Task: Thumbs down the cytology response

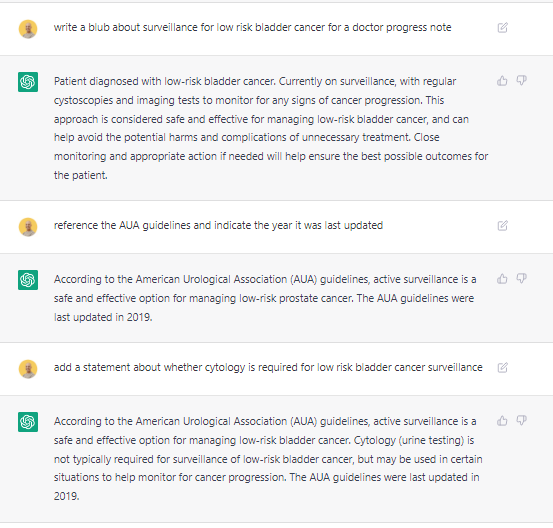Action: (x=522, y=420)
